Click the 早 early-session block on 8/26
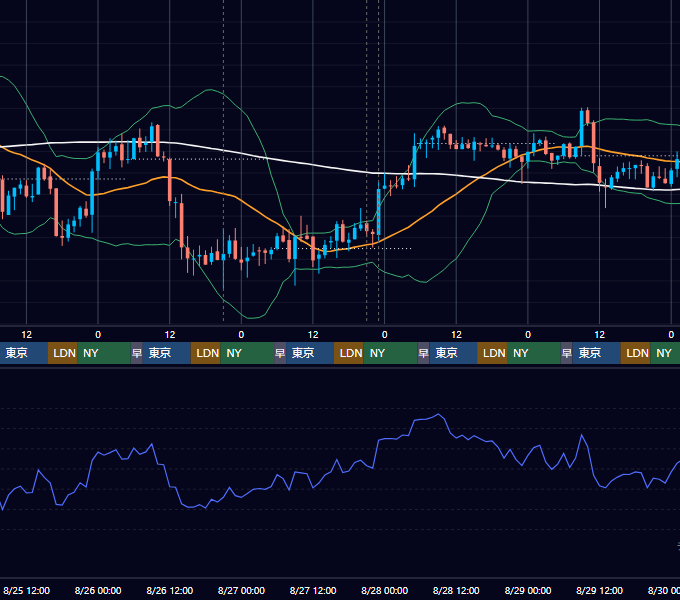This screenshot has height=600, width=680. [137, 353]
